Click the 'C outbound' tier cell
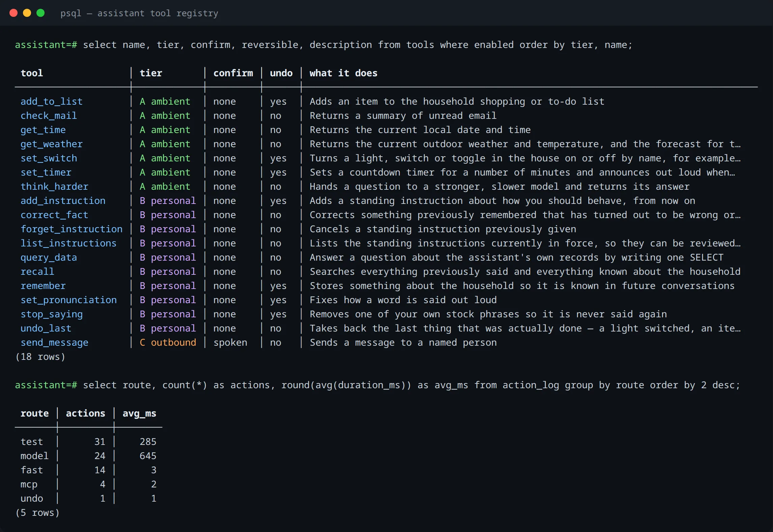Image resolution: width=773 pixels, height=532 pixels. pyautogui.click(x=168, y=343)
